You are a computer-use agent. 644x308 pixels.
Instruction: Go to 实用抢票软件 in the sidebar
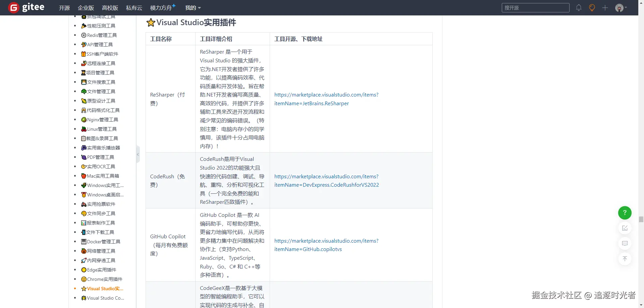(x=98, y=204)
